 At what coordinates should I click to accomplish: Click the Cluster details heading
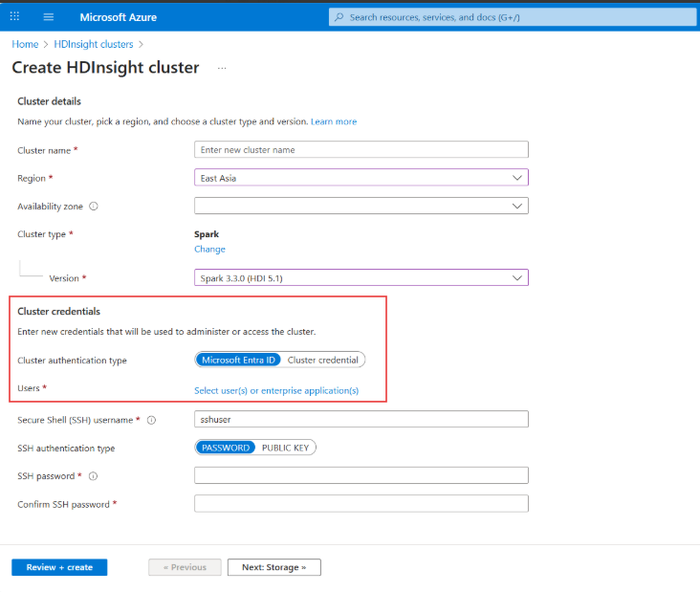[49, 101]
